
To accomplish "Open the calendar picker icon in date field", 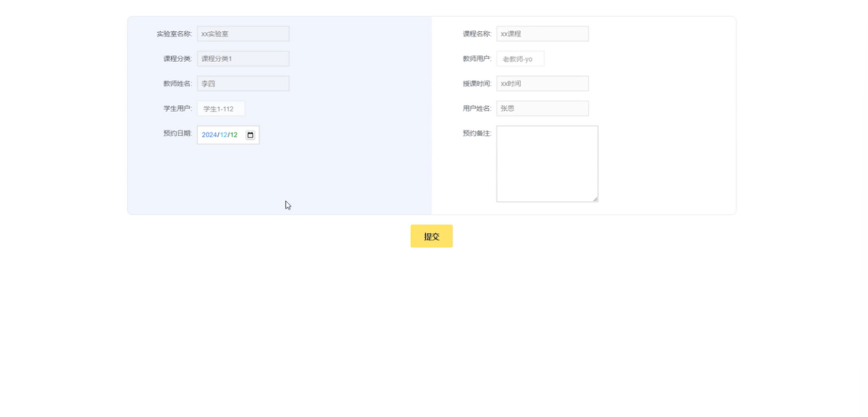I will point(250,135).
